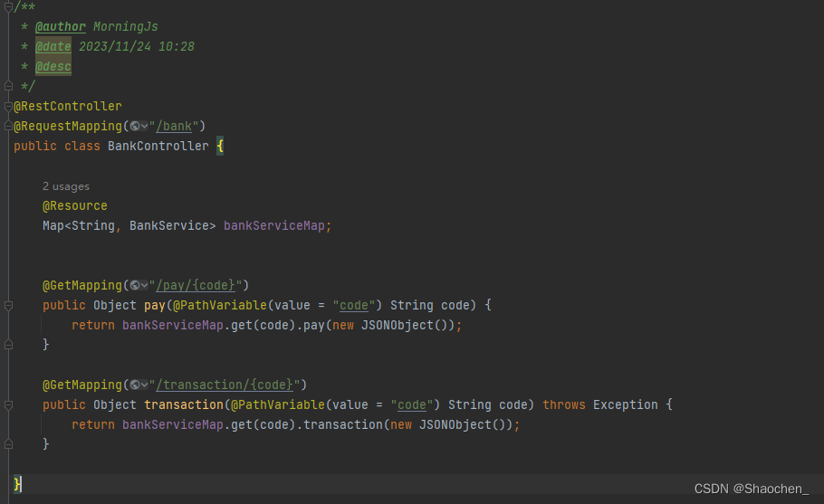This screenshot has height=504, width=824.
Task: Click the date text 2023/11/24 10:28
Action: [137, 47]
